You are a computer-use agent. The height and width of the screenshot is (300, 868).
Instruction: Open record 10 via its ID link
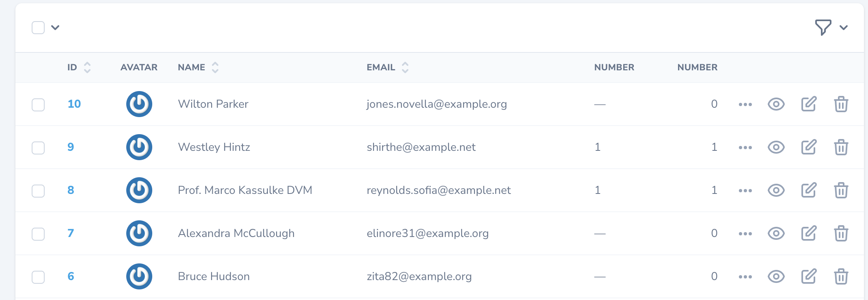74,104
